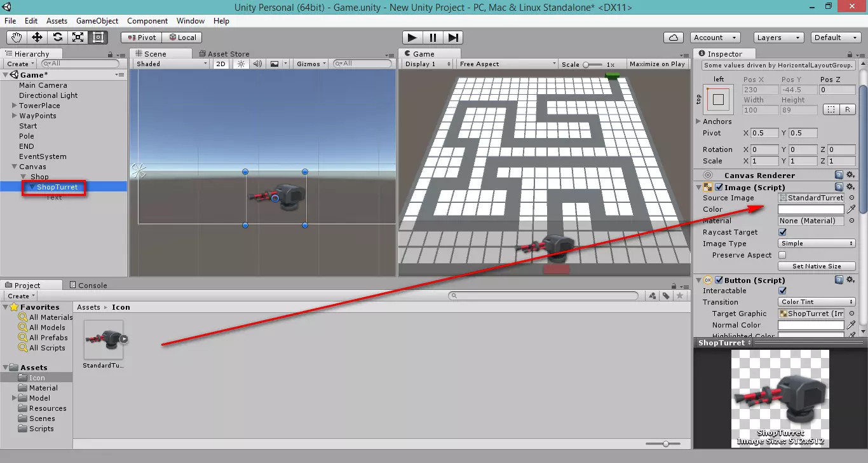Select the Move tool

[x=37, y=38]
